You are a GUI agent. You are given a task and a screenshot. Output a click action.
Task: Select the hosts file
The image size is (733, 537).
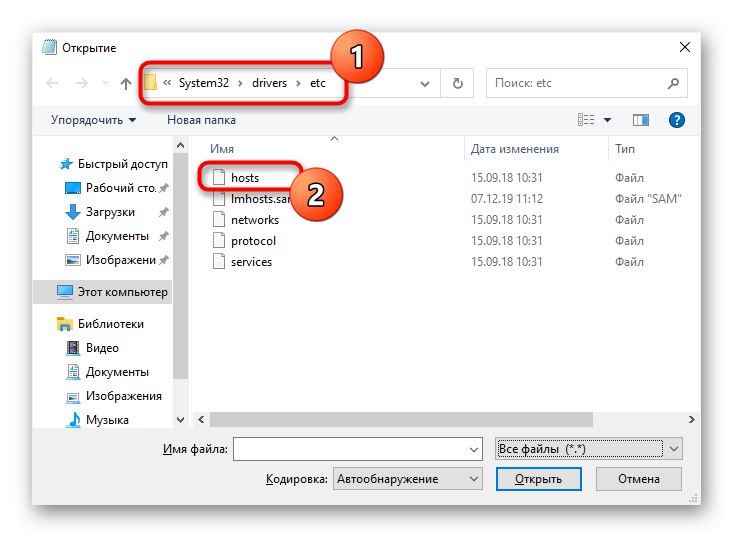(x=245, y=178)
